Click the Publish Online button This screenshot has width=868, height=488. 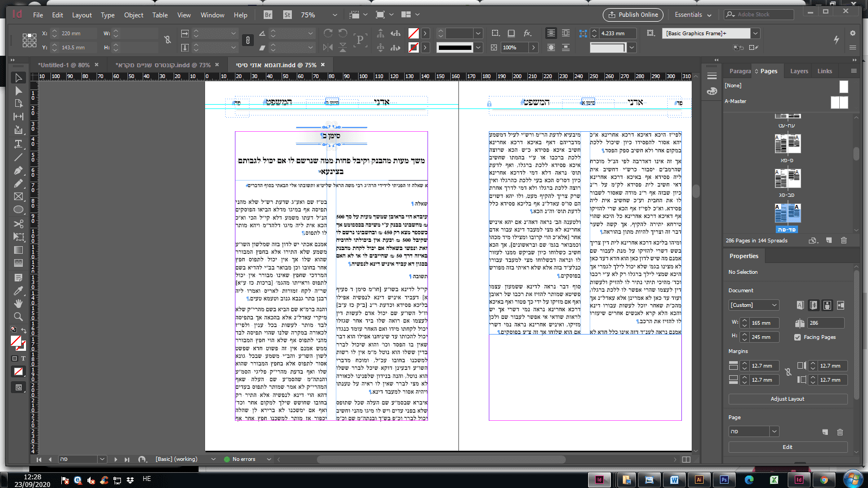(633, 15)
